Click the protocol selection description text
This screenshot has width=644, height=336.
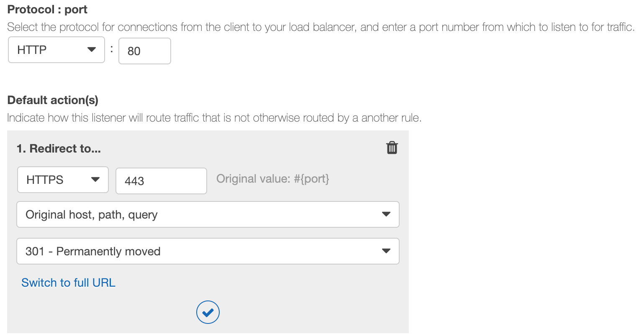coord(321,27)
